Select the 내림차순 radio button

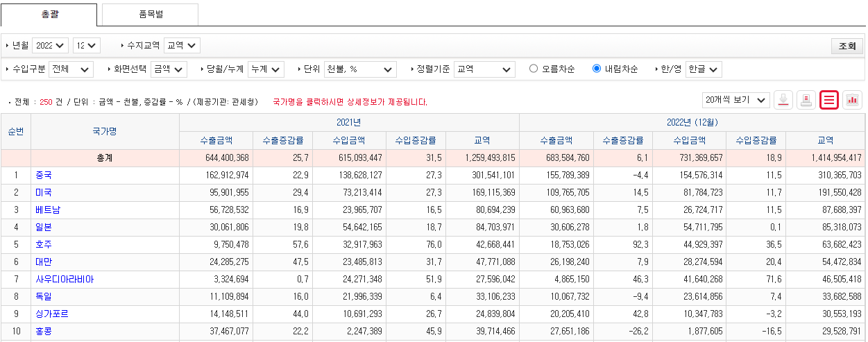[596, 69]
